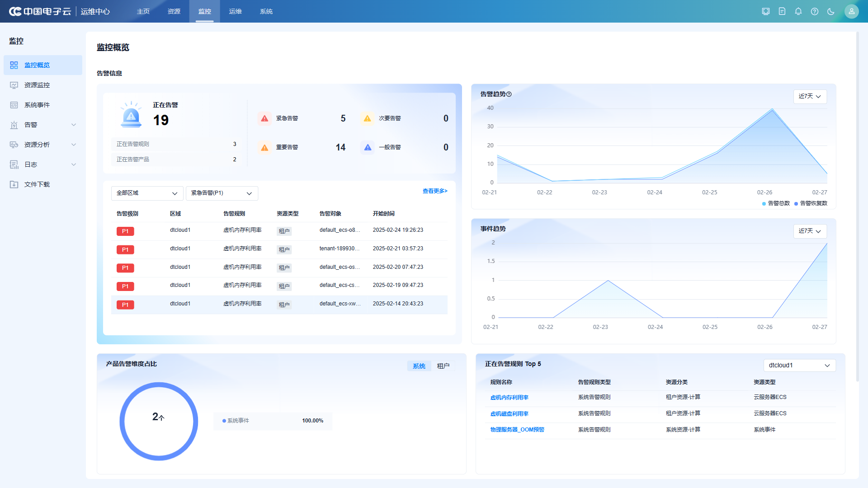Viewport: 868px width, 488px height.
Task: Open the user avatar menu
Action: click(852, 11)
